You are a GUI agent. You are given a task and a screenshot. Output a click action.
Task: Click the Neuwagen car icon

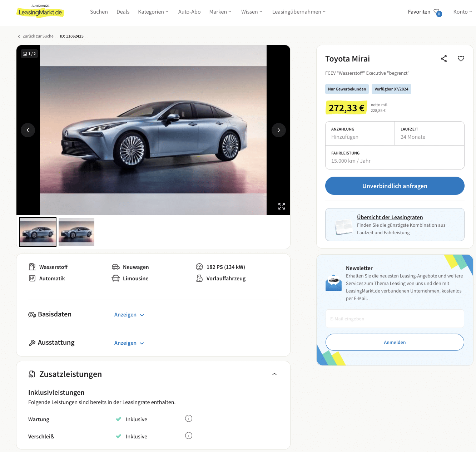click(116, 267)
